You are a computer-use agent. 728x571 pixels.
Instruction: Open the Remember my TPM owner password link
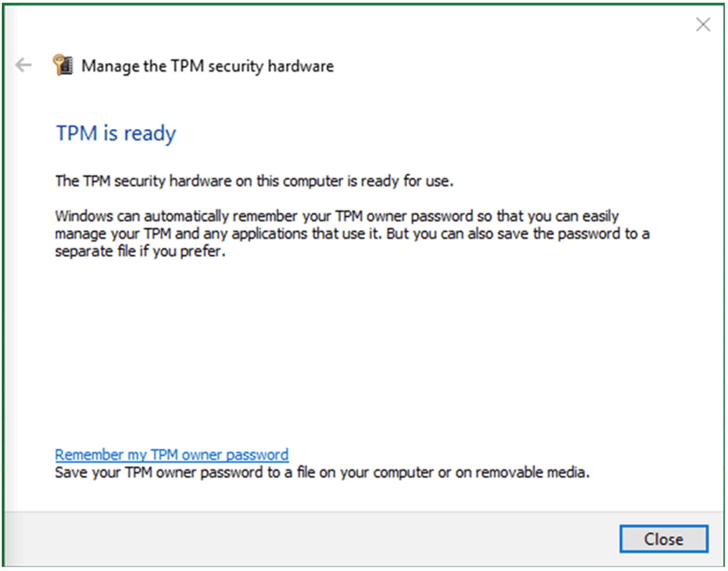click(171, 455)
